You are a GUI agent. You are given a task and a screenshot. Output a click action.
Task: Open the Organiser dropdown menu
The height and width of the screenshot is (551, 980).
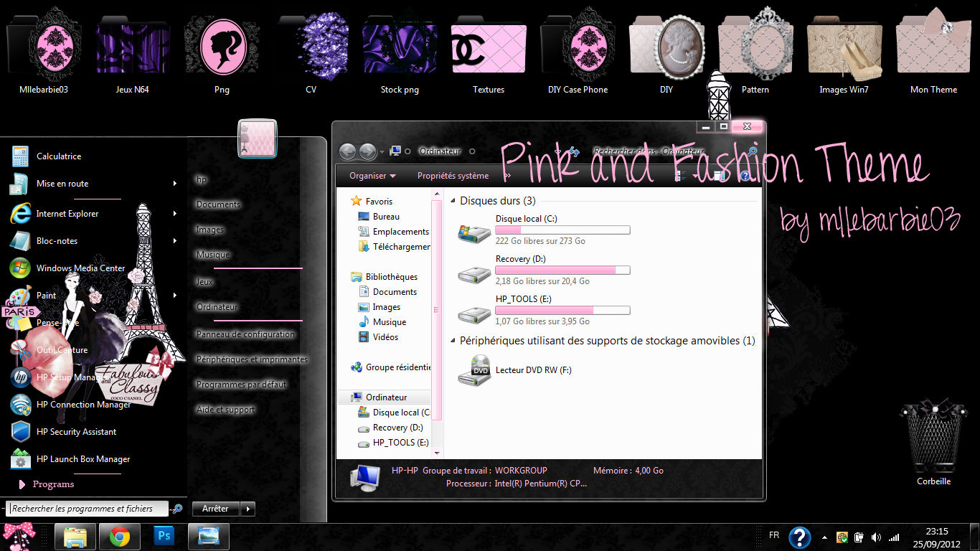pyautogui.click(x=372, y=175)
